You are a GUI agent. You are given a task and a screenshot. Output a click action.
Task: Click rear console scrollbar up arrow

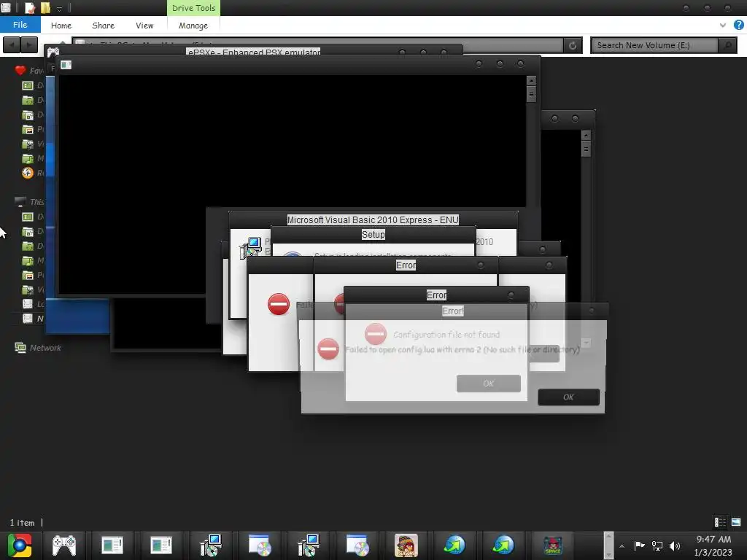pyautogui.click(x=586, y=136)
